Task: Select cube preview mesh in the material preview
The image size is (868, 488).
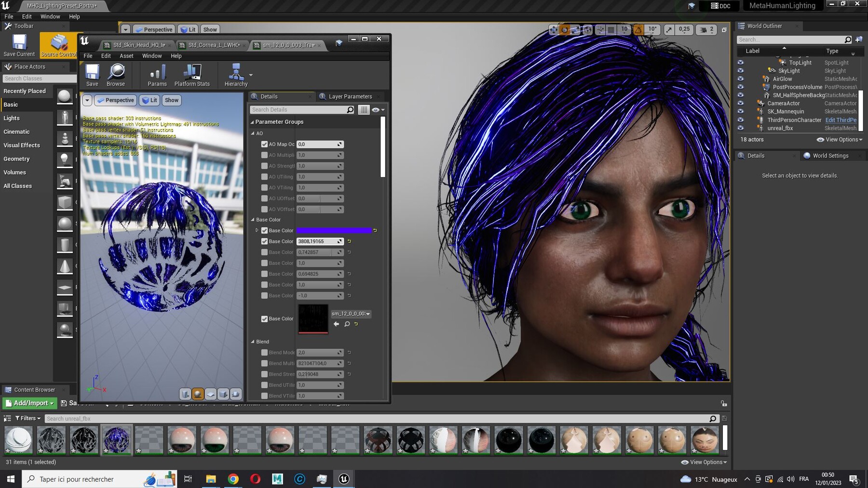Action: pyautogui.click(x=223, y=394)
